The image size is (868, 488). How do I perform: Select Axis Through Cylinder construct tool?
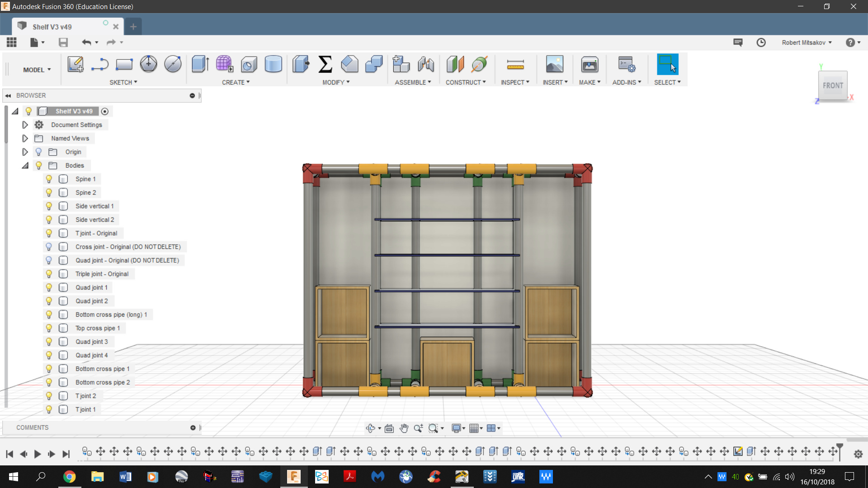[x=479, y=64]
